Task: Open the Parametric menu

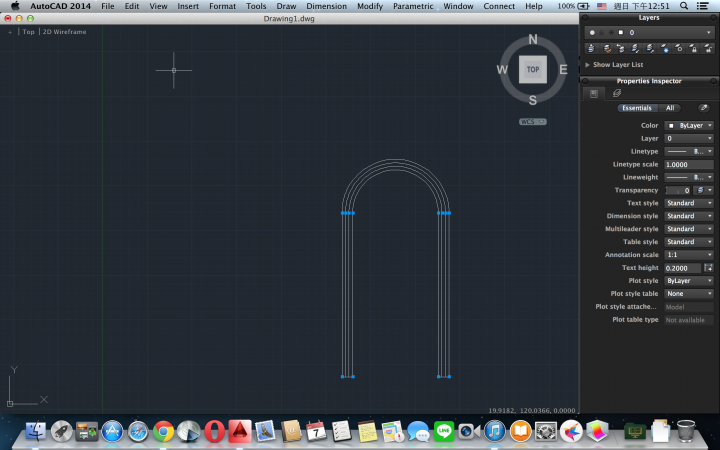Action: coord(413,6)
